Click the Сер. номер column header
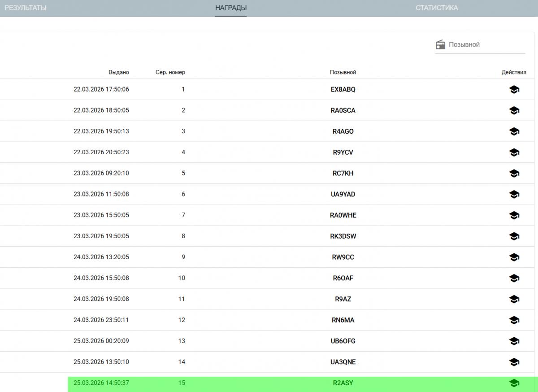Image resolution: width=538 pixels, height=392 pixels. (170, 72)
